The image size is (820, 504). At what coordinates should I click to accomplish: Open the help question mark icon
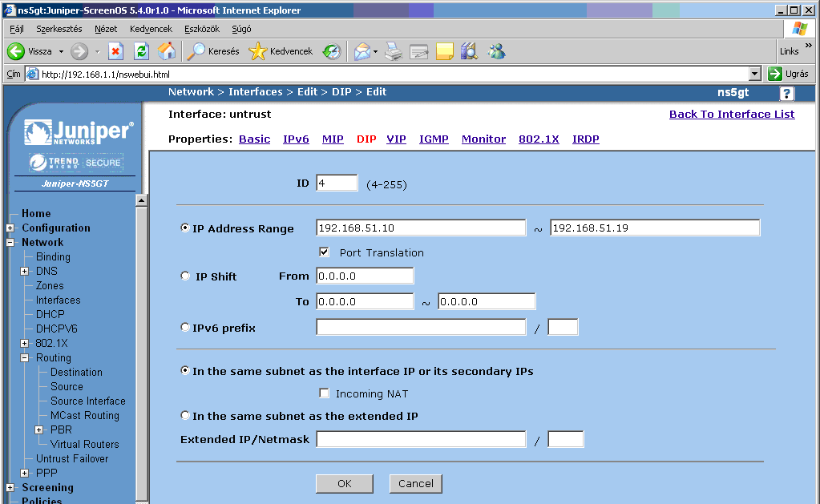point(786,93)
